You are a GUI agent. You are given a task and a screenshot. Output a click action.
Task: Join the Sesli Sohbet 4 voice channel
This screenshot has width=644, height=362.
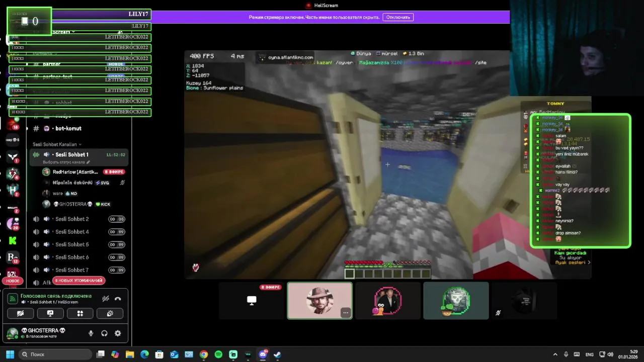point(79,232)
